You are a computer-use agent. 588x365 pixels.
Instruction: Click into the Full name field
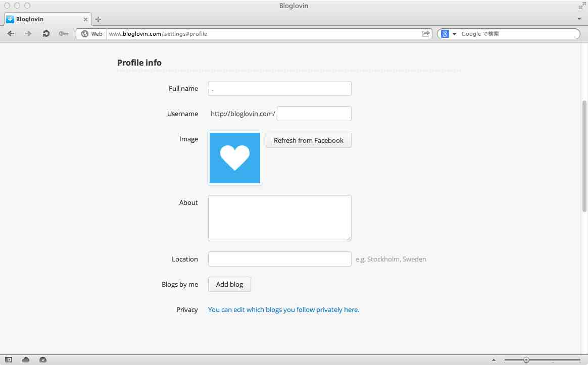click(x=279, y=88)
